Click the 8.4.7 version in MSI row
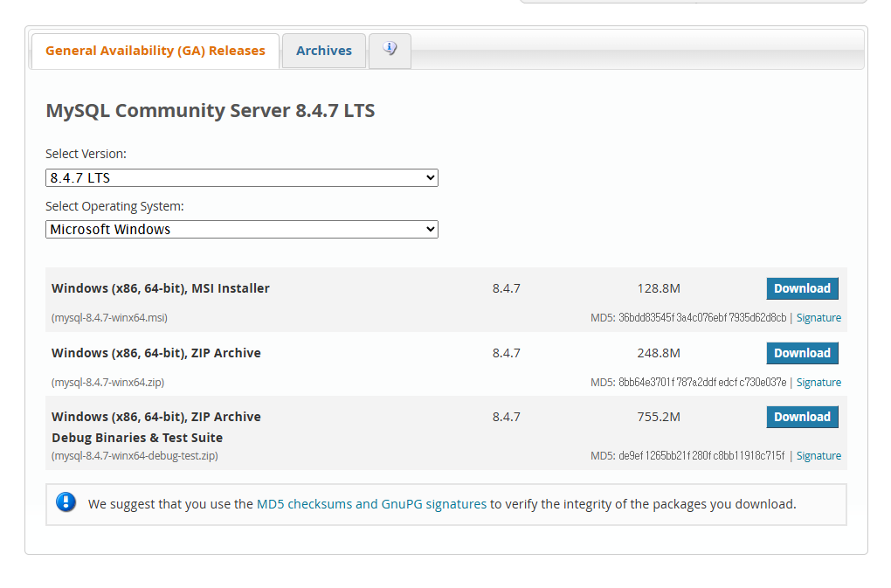This screenshot has width=891, height=588. pos(507,288)
